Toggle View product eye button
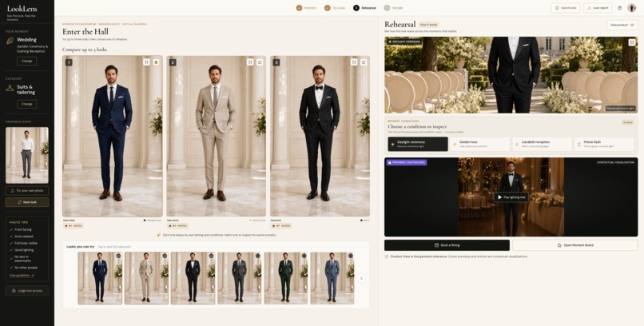The image size is (644, 326). point(622,25)
